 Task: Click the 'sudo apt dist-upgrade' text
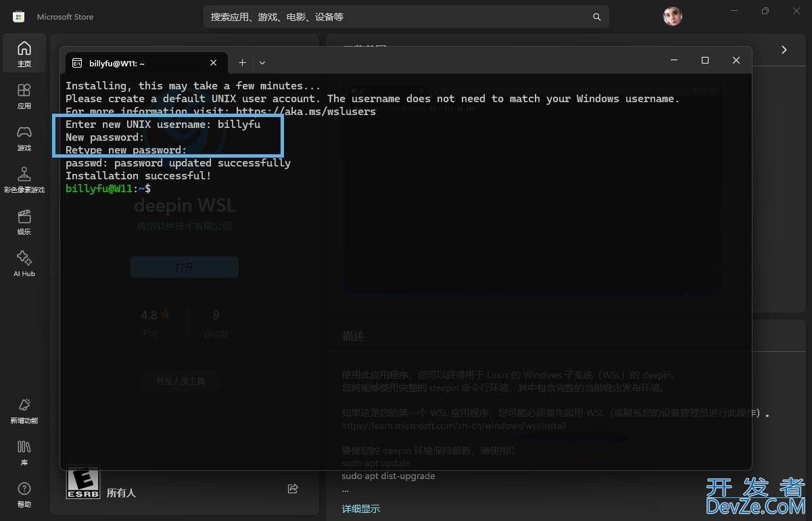pos(388,476)
